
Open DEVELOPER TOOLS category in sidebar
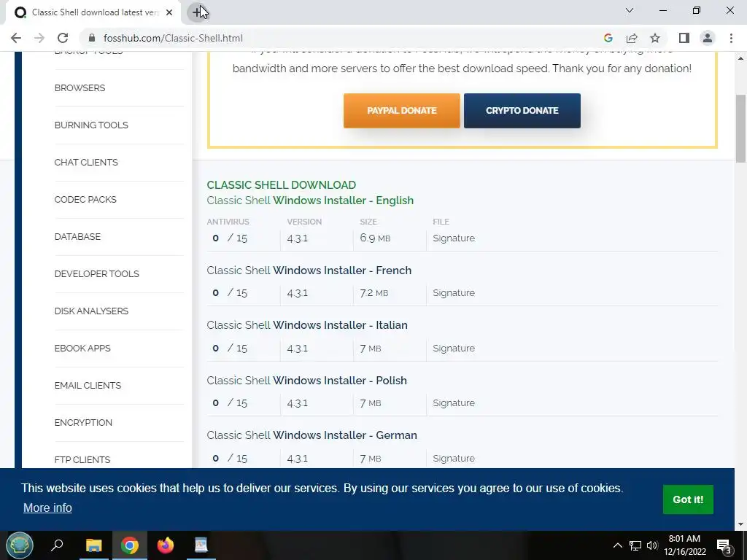coord(97,274)
